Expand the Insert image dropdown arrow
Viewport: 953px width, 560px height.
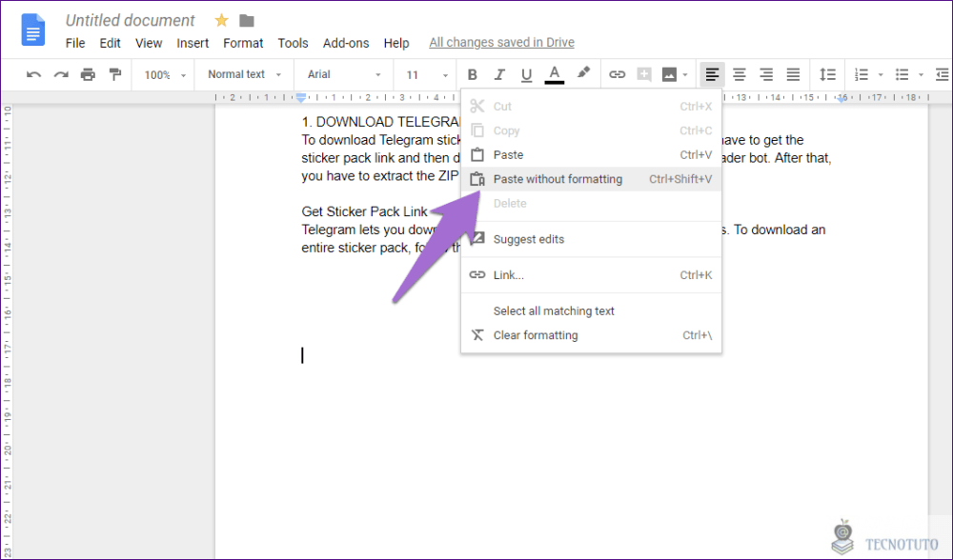pos(685,75)
